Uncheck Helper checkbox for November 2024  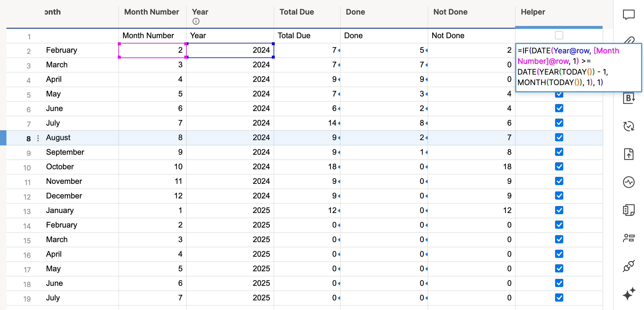coord(559,181)
